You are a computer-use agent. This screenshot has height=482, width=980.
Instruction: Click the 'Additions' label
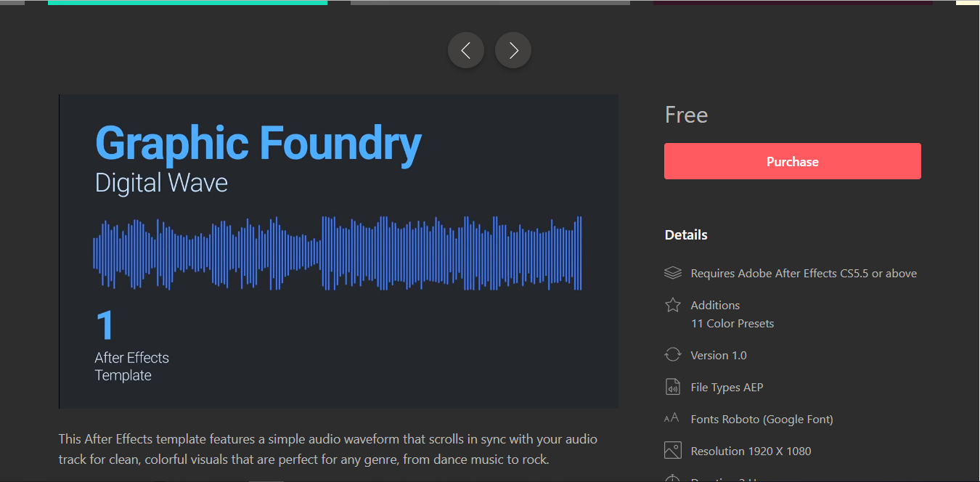pos(715,306)
